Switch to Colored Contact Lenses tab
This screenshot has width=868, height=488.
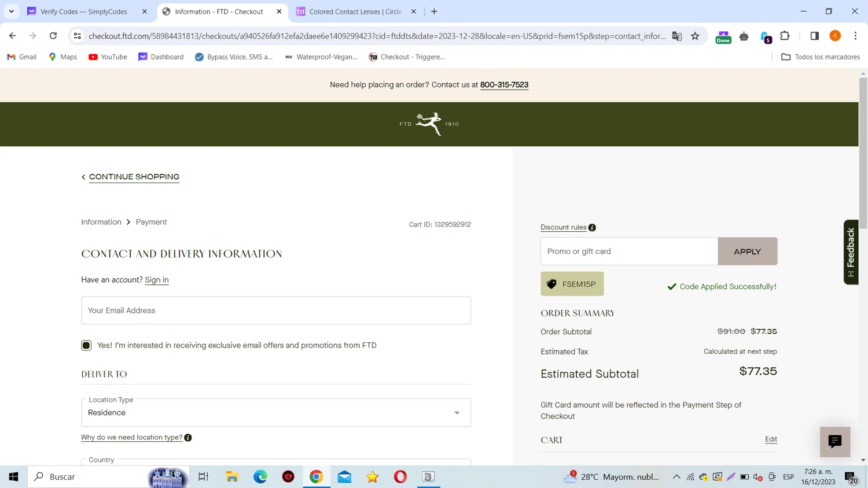(x=355, y=12)
